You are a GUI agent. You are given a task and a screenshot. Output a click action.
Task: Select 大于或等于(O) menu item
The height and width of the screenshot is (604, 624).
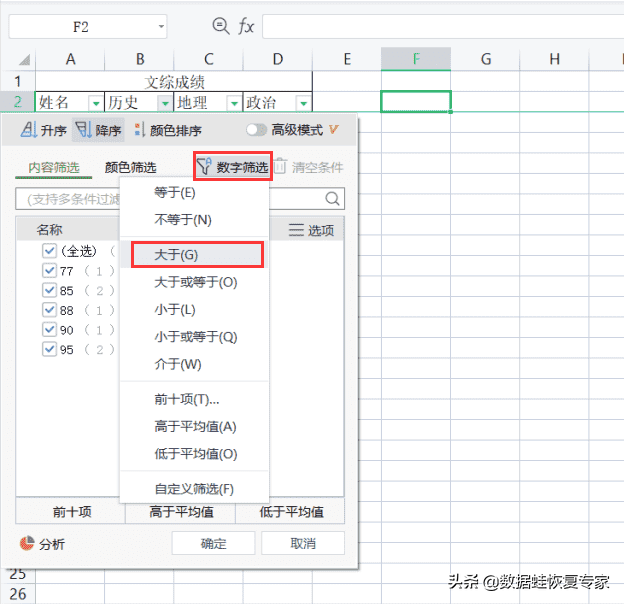pos(194,282)
